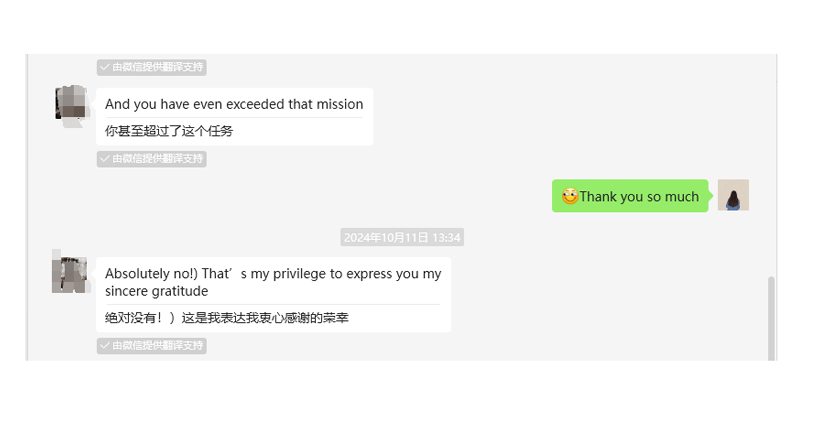Click the checkmark icon in the bottom translation tag
Screen dimensions: 814x421
[105, 346]
